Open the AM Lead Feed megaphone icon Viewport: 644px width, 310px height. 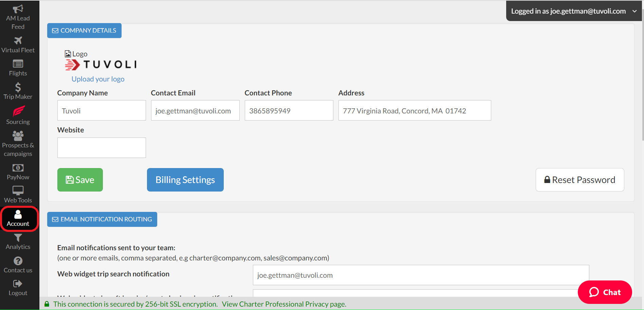[18, 9]
